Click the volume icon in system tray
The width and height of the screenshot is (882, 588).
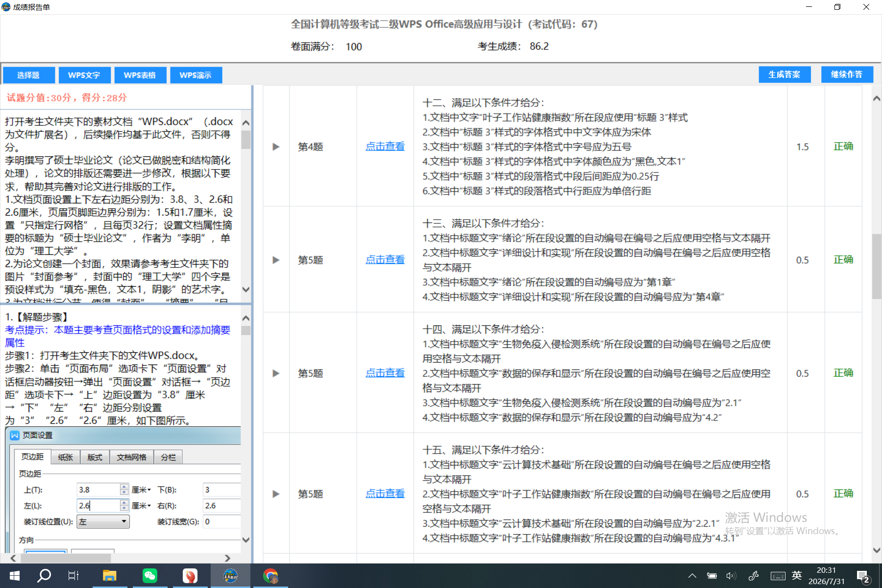point(731,576)
